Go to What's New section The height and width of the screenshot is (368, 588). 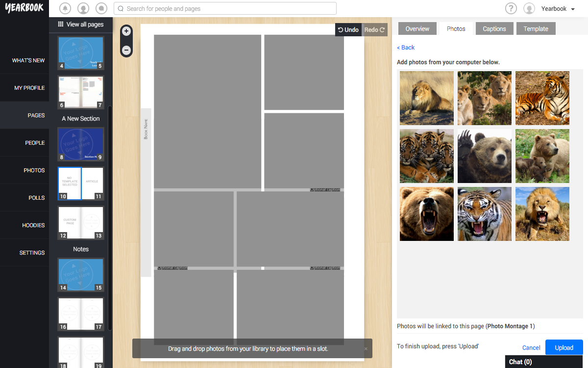point(24,60)
